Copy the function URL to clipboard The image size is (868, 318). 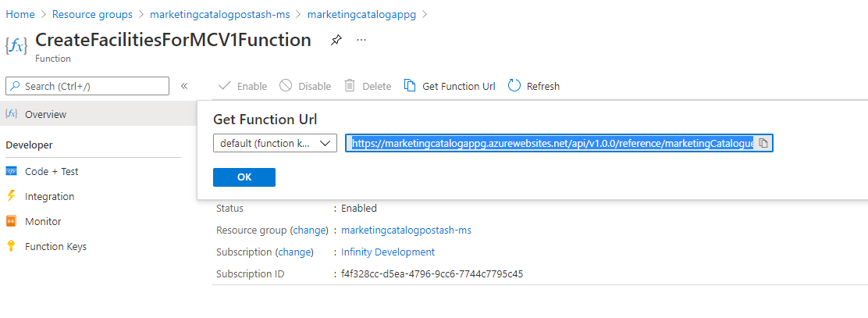tap(763, 143)
